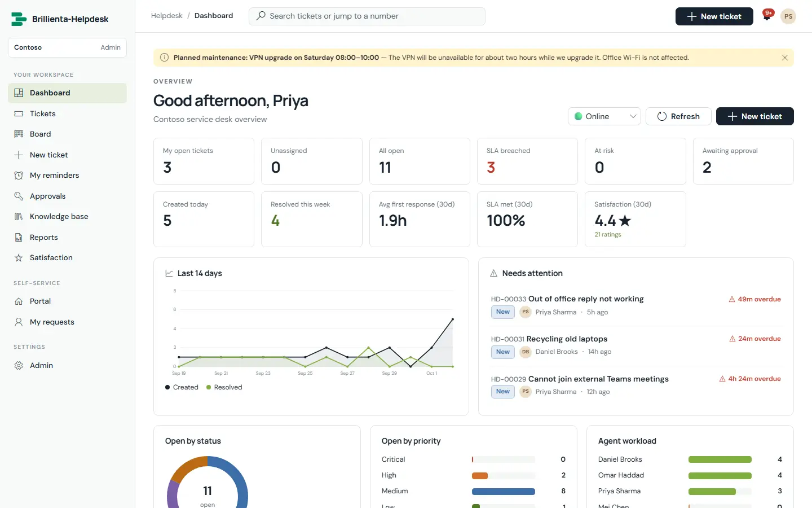Click Omar Haddad in Agent workload

[x=621, y=475]
